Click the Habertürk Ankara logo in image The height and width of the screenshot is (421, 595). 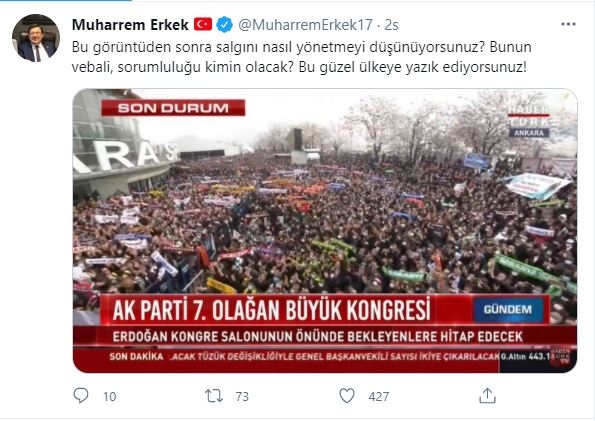point(529,121)
